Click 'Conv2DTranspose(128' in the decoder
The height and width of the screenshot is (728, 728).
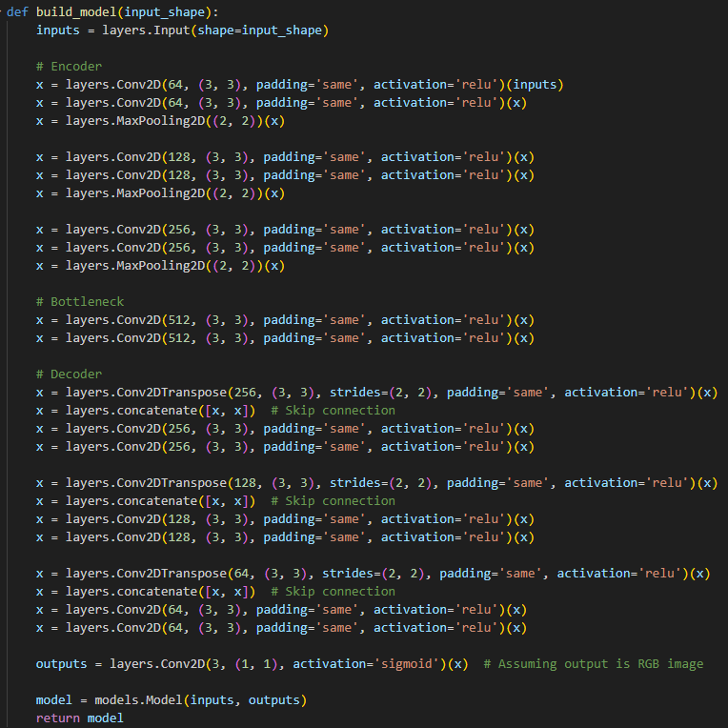click(186, 483)
